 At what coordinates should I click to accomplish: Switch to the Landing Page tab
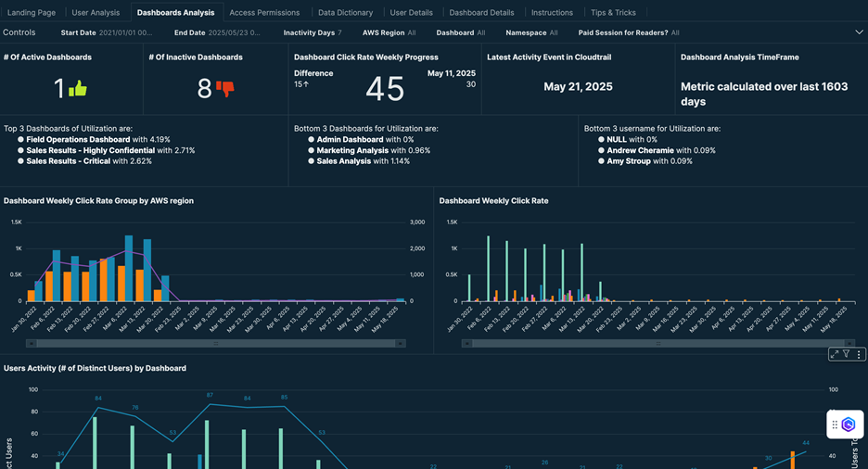point(32,12)
